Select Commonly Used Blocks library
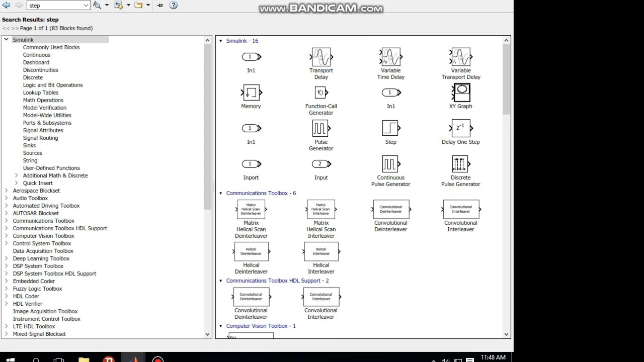Image resolution: width=644 pixels, height=362 pixels. click(51, 47)
